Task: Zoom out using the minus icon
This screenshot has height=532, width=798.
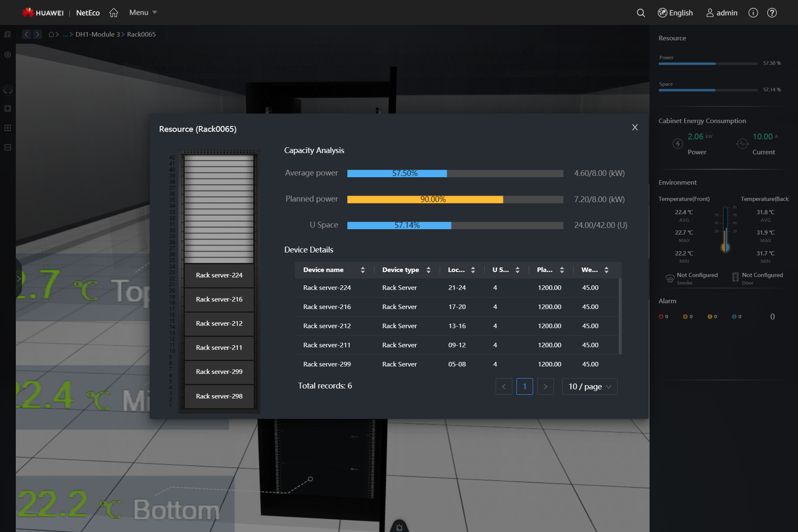Action: (7, 147)
